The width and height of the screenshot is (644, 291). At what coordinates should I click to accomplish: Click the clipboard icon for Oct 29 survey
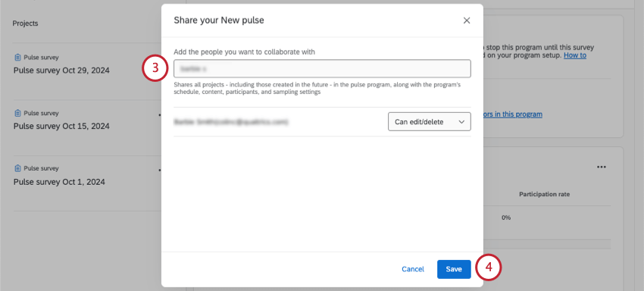(x=17, y=58)
